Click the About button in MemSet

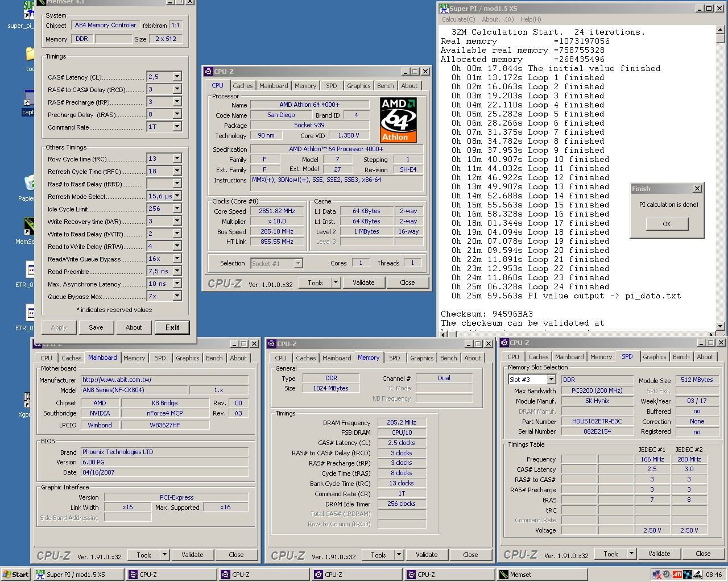(134, 327)
